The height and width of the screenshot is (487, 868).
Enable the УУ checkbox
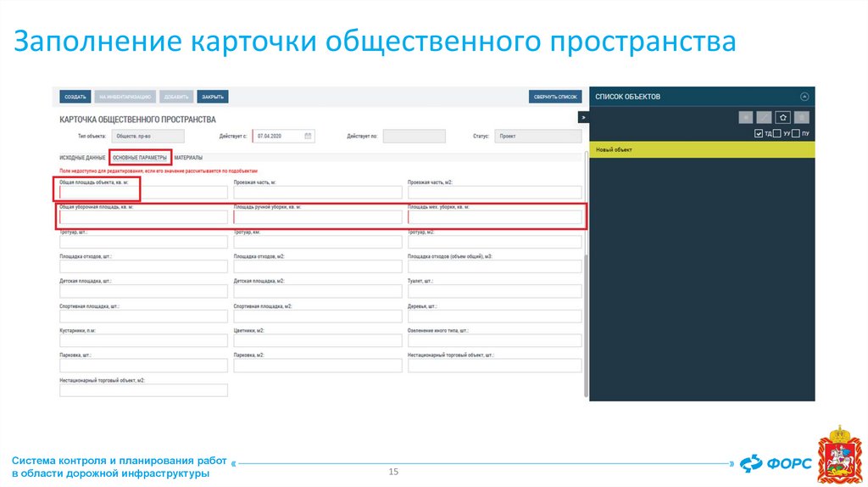pyautogui.click(x=776, y=133)
